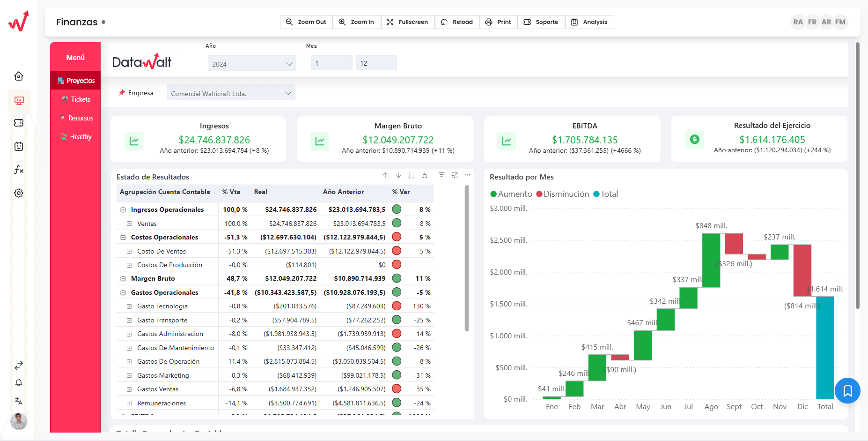
Task: Open the Año dropdown set to 2024
Action: point(252,63)
